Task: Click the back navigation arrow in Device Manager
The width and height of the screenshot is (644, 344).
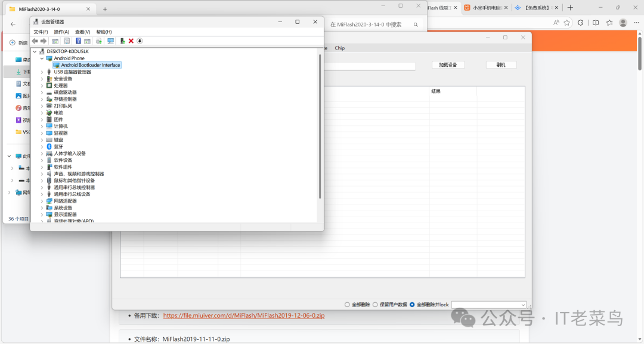Action: click(35, 41)
